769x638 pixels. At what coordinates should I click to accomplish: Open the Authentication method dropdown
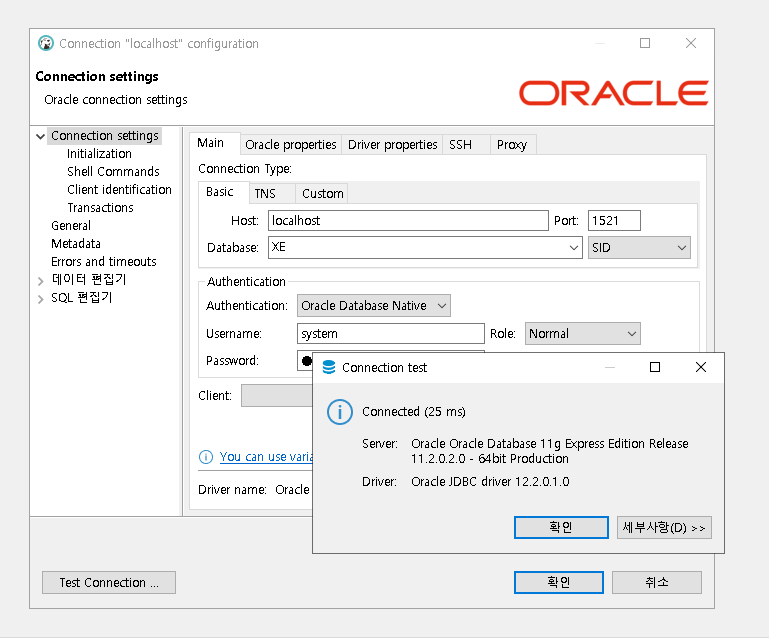pos(374,306)
